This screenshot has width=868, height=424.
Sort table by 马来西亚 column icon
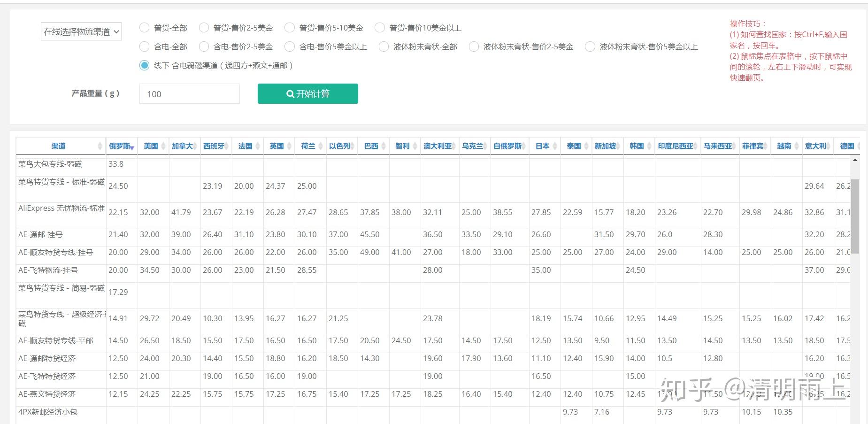(734, 146)
